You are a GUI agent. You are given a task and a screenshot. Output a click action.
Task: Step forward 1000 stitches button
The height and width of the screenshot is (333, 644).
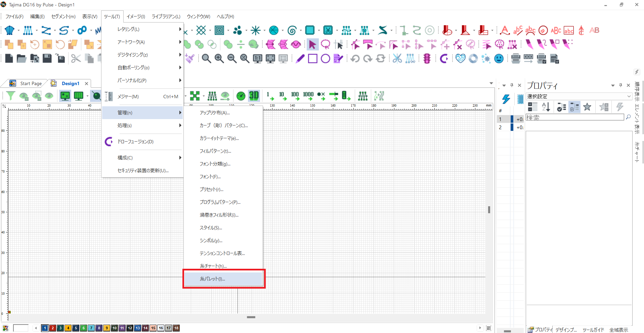pyautogui.click(x=308, y=96)
